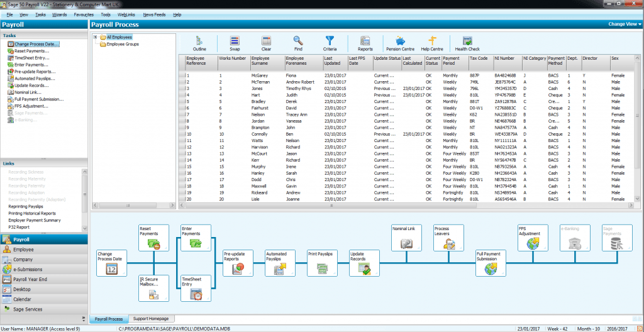
Task: Open the News Feeds menu
Action: pyautogui.click(x=155, y=14)
